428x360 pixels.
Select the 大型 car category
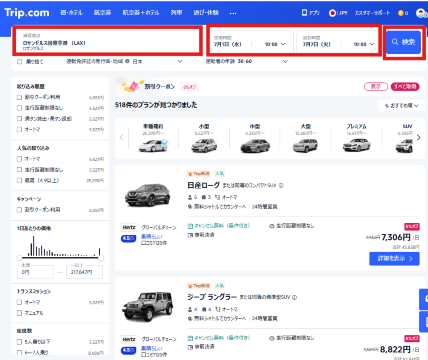point(305,138)
